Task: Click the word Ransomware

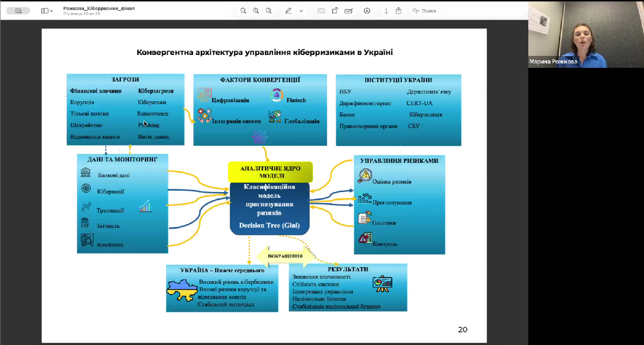Action: [153, 114]
